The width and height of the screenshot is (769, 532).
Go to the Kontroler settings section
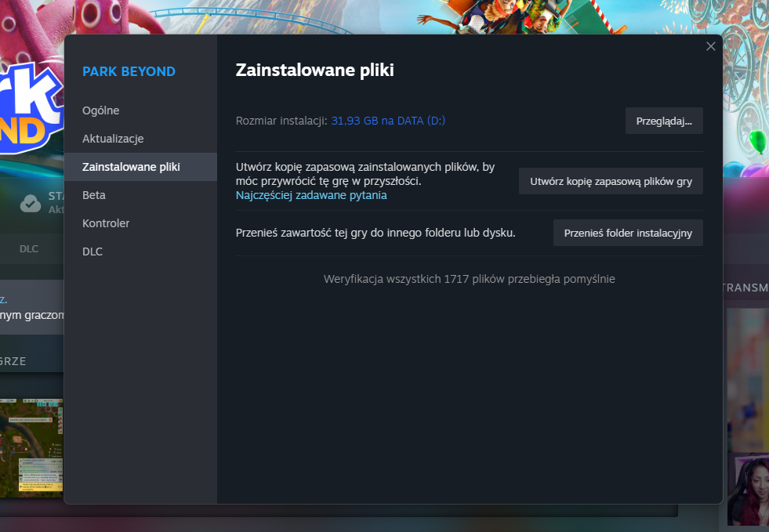pyautogui.click(x=140, y=223)
